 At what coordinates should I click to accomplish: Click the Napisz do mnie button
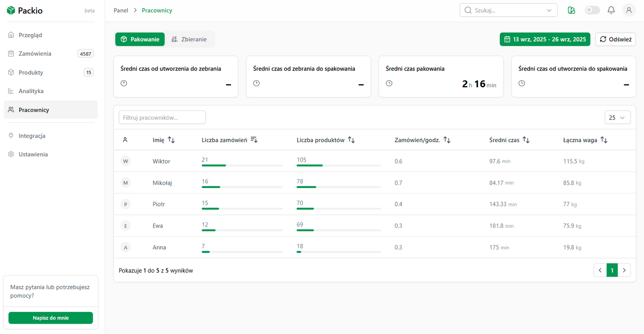51,318
